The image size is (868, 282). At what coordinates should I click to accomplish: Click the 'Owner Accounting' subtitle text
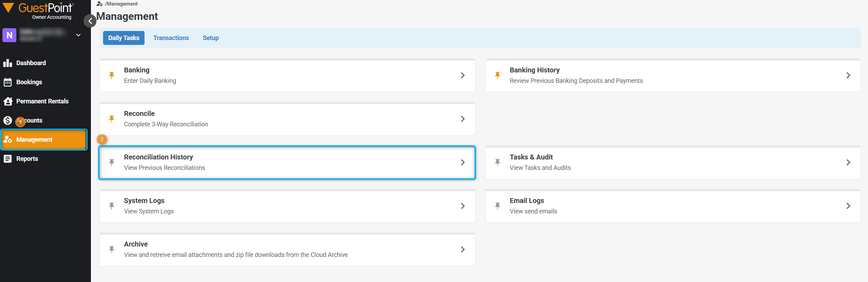tap(52, 17)
